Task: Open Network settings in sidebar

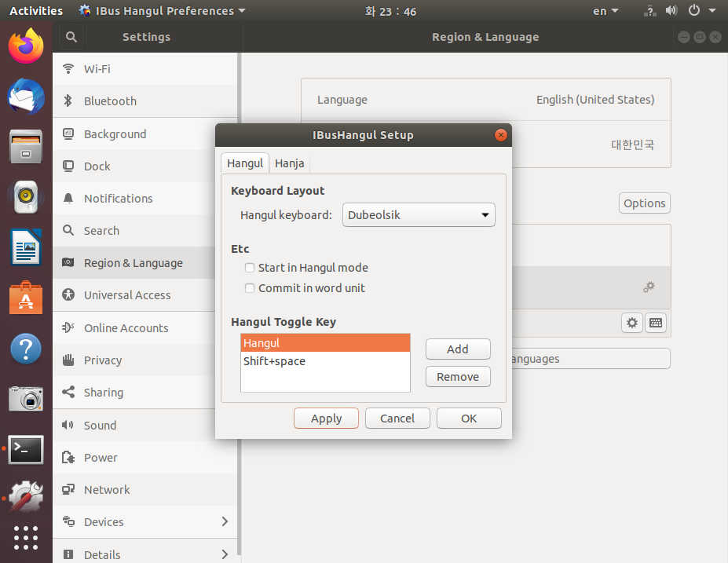Action: coord(145,490)
